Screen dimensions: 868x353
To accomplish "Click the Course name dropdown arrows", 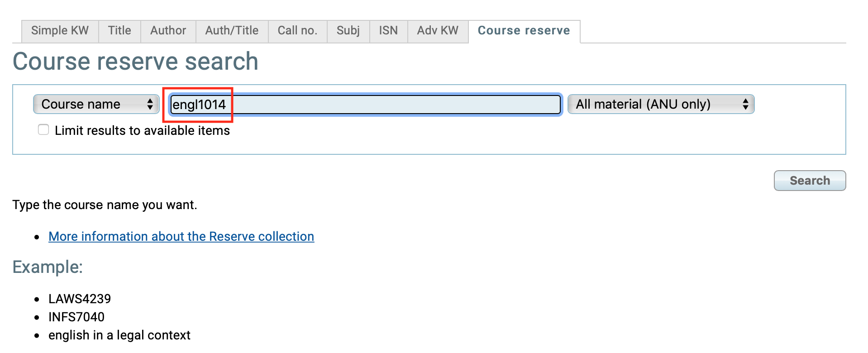I will [x=150, y=104].
